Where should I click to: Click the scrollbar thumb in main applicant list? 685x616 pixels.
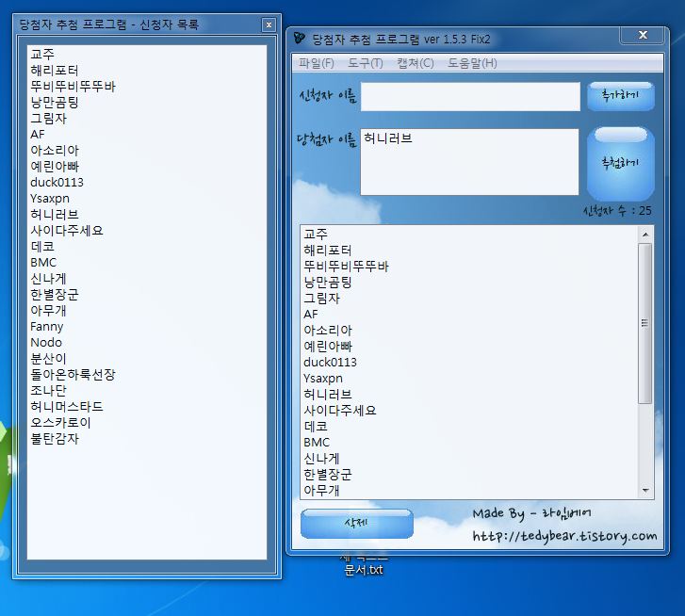click(x=645, y=323)
